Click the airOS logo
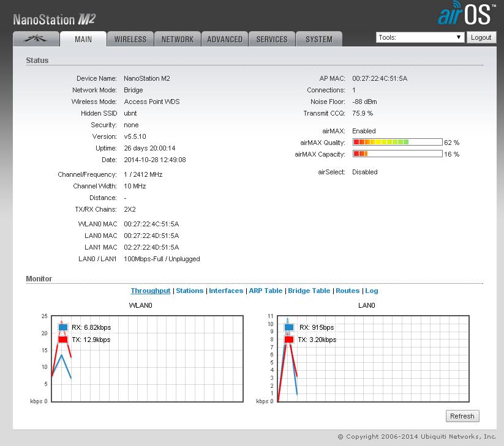504x446 pixels. tap(466, 14)
